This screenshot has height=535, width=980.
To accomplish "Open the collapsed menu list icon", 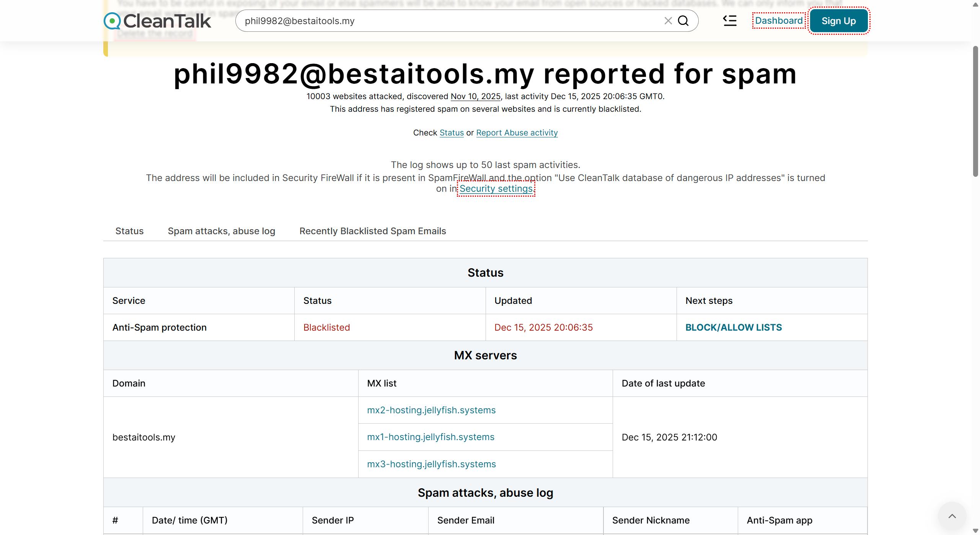I will click(x=730, y=21).
